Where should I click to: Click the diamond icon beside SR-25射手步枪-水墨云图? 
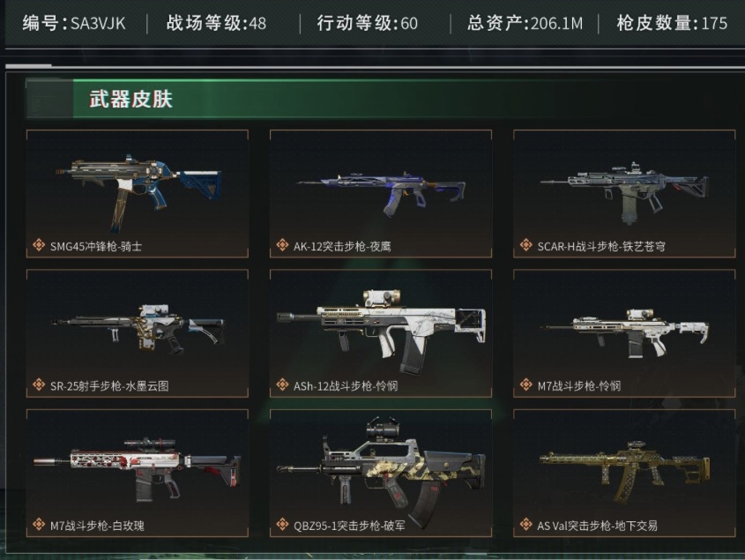point(39,385)
